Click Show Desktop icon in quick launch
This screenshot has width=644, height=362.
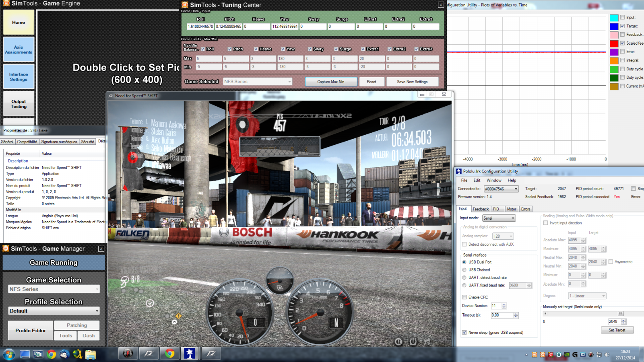(x=25, y=354)
